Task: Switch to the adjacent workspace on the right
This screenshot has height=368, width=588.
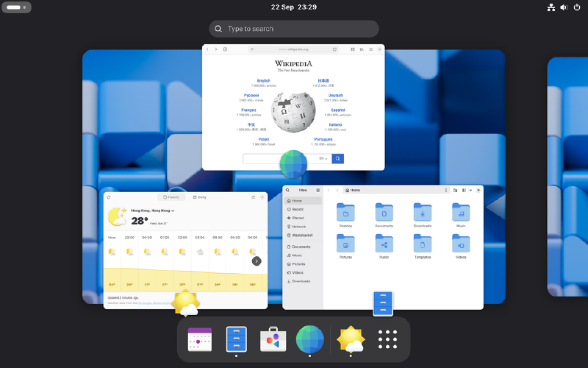Action: coord(567,177)
